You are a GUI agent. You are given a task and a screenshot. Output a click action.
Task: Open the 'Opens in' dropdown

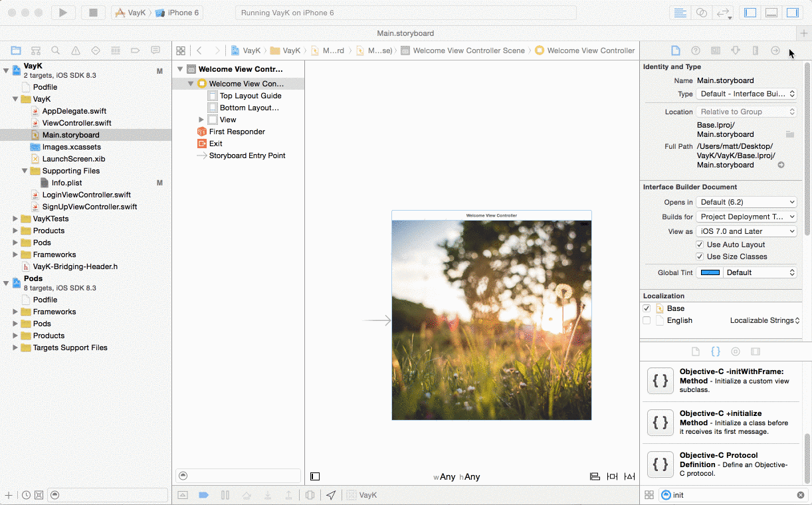click(x=748, y=202)
